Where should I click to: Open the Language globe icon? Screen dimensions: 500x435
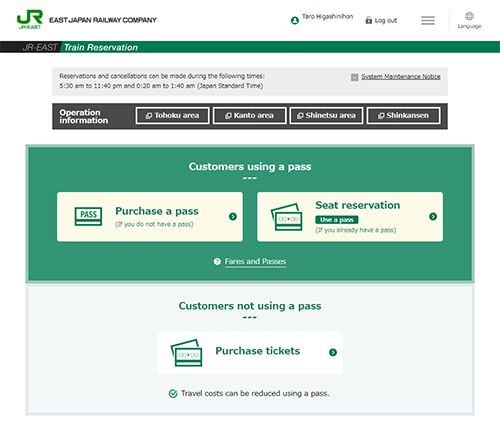[469, 16]
